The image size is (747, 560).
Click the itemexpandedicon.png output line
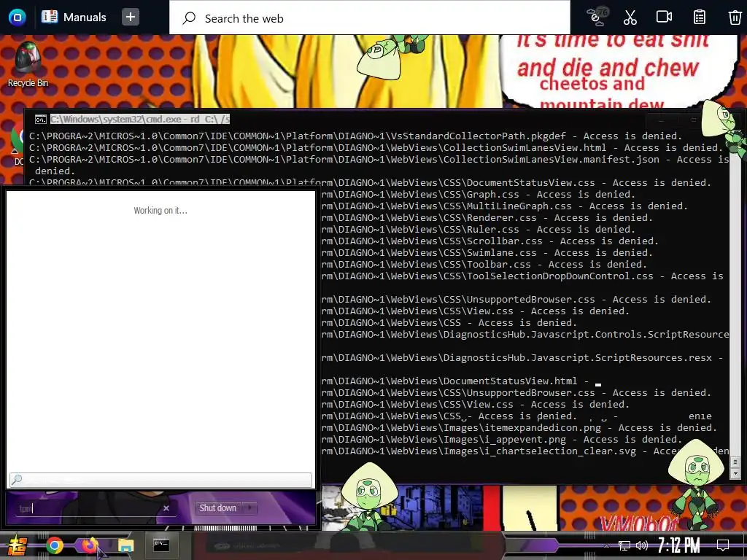(x=519, y=427)
